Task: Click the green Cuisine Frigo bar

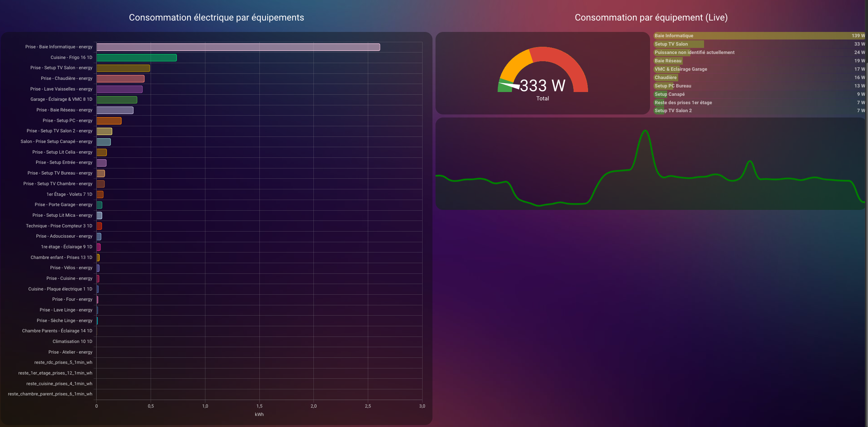Action: 137,58
